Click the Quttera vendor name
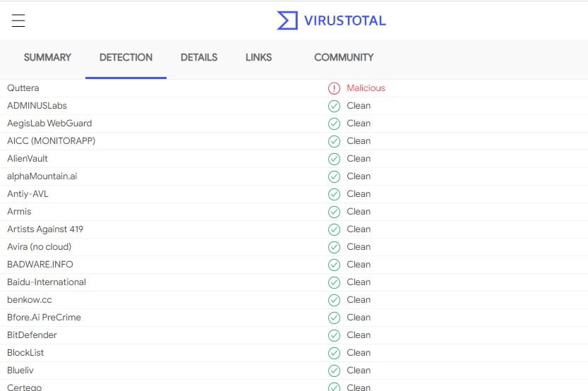The image size is (588, 391). click(23, 88)
